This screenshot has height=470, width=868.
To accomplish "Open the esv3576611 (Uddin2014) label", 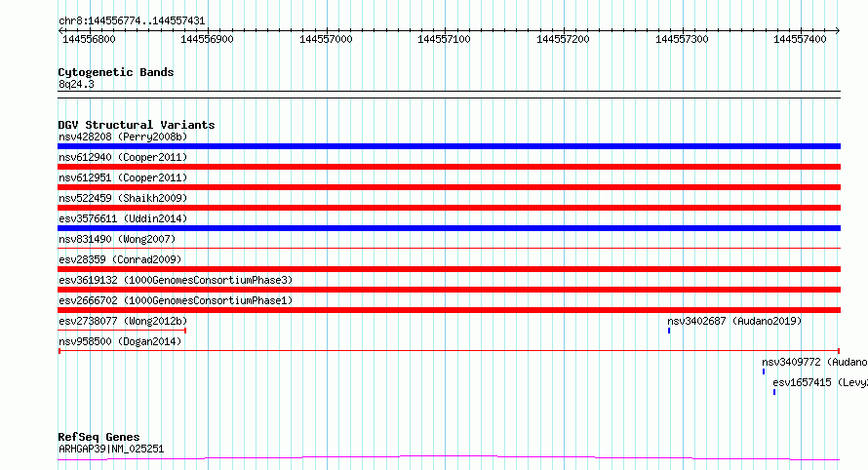I will coord(123,218).
